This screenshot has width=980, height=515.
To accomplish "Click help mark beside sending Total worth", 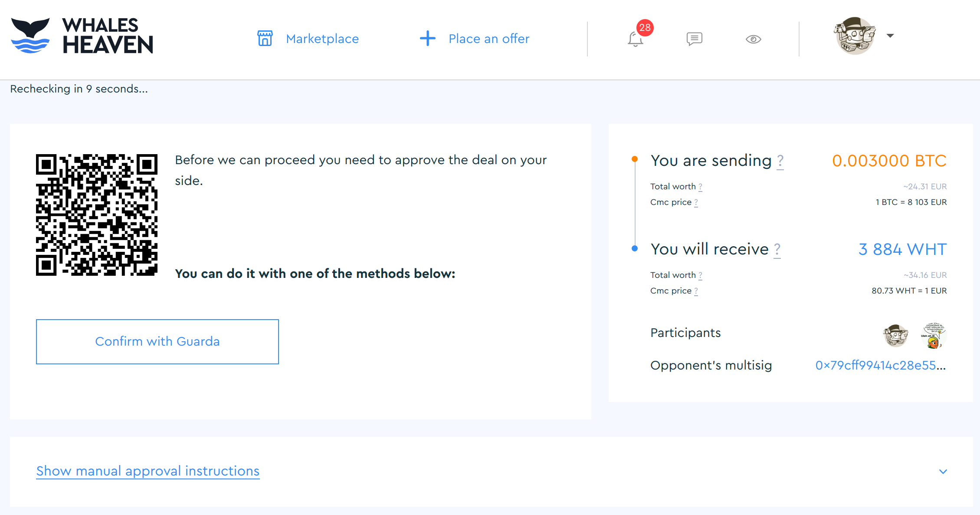I will point(700,187).
